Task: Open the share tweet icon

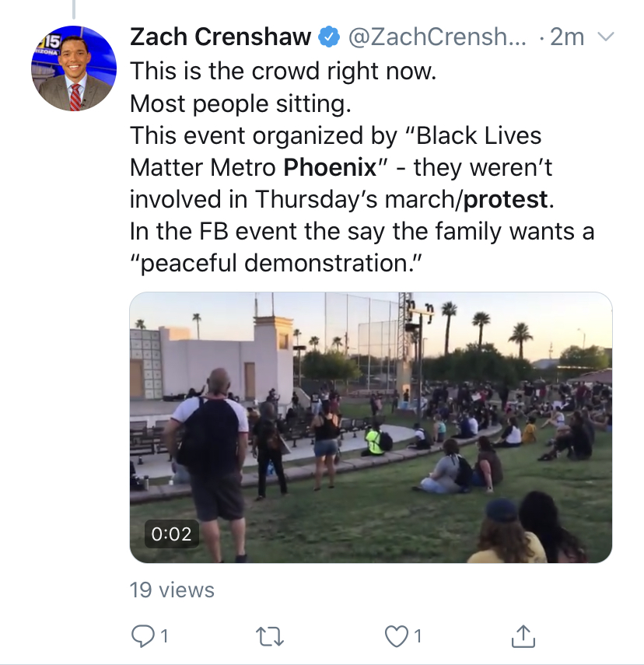Action: [523, 636]
